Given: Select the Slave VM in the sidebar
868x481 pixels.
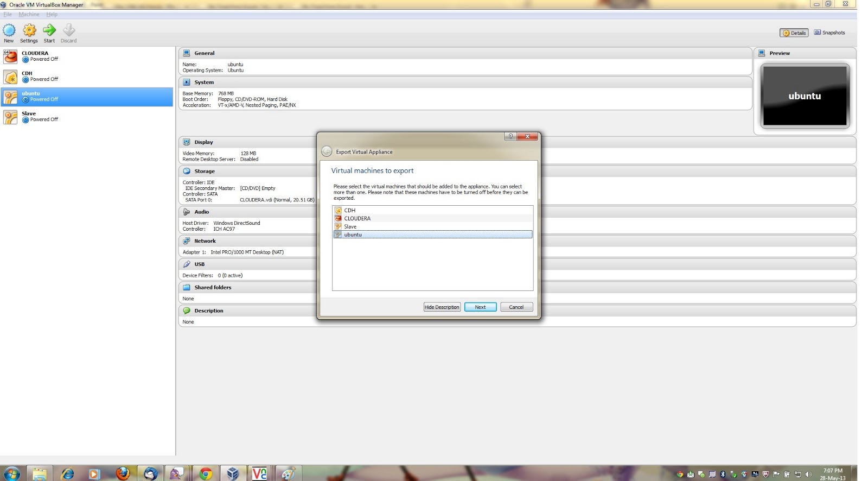Looking at the screenshot, I should pos(87,117).
